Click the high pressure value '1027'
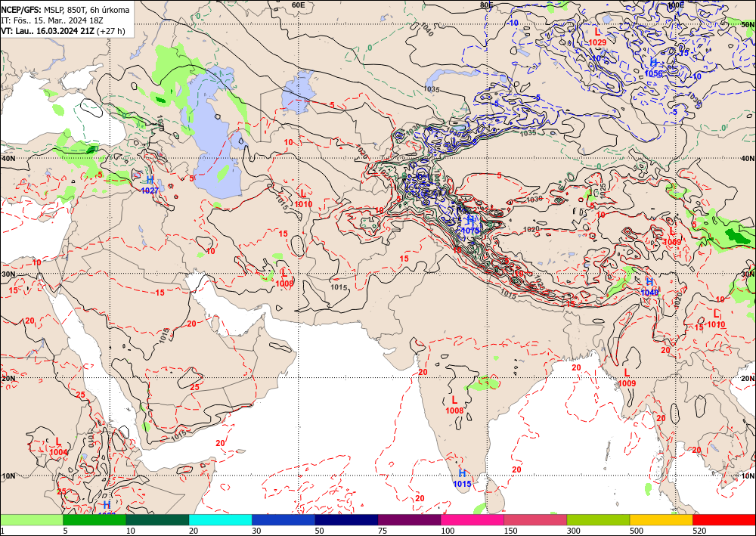 tap(150, 191)
